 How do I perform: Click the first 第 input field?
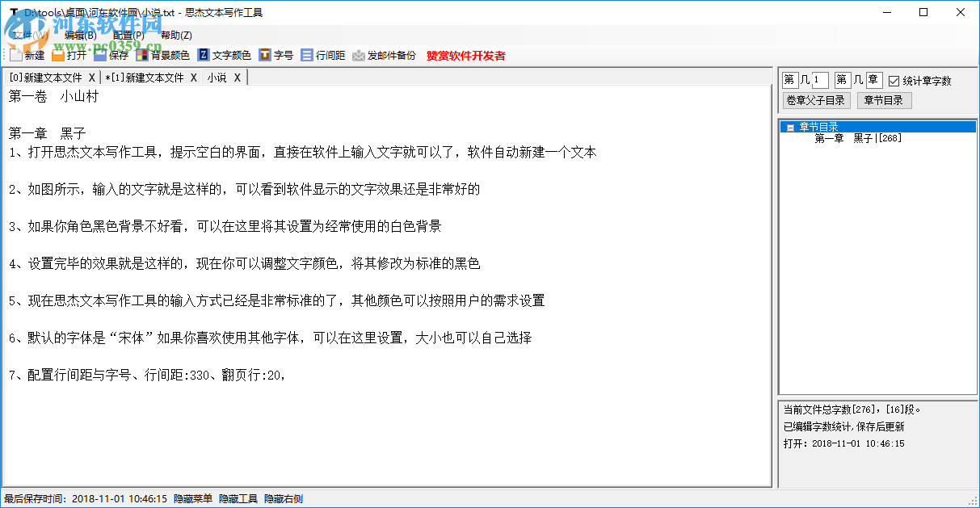point(789,80)
